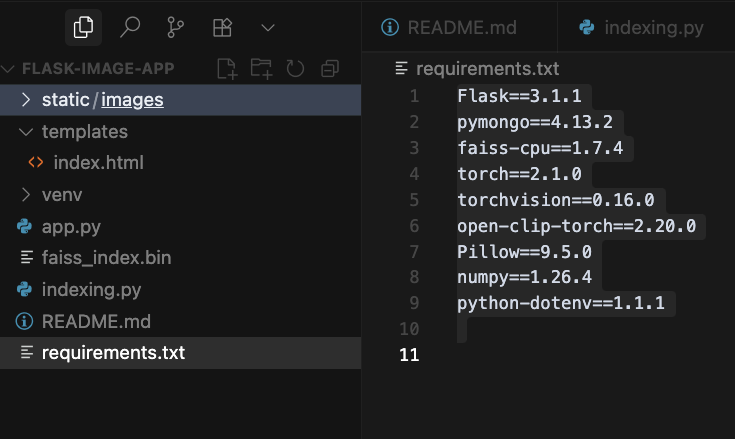Click the python-dotenv==1.1.1 line
The width and height of the screenshot is (735, 439).
pos(561,303)
